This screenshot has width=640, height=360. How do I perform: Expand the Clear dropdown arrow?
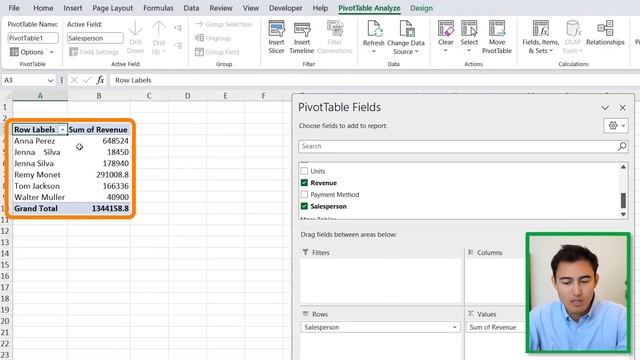tap(445, 51)
